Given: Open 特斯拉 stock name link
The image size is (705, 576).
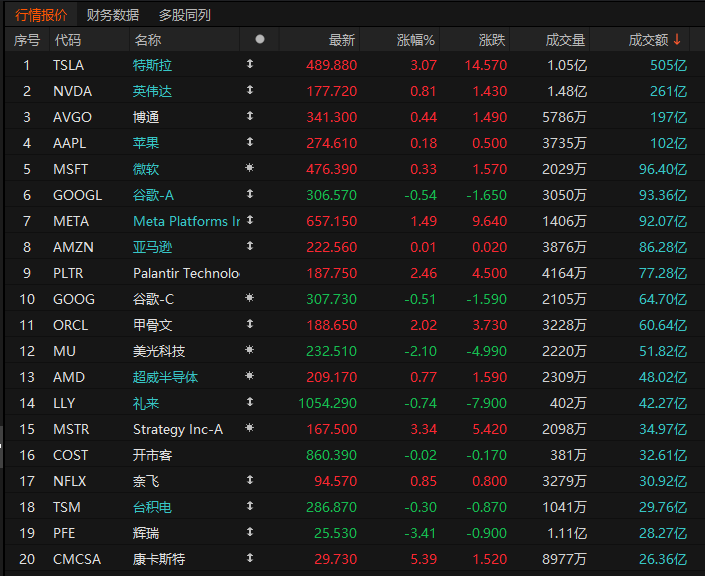Looking at the screenshot, I should pyautogui.click(x=152, y=65).
